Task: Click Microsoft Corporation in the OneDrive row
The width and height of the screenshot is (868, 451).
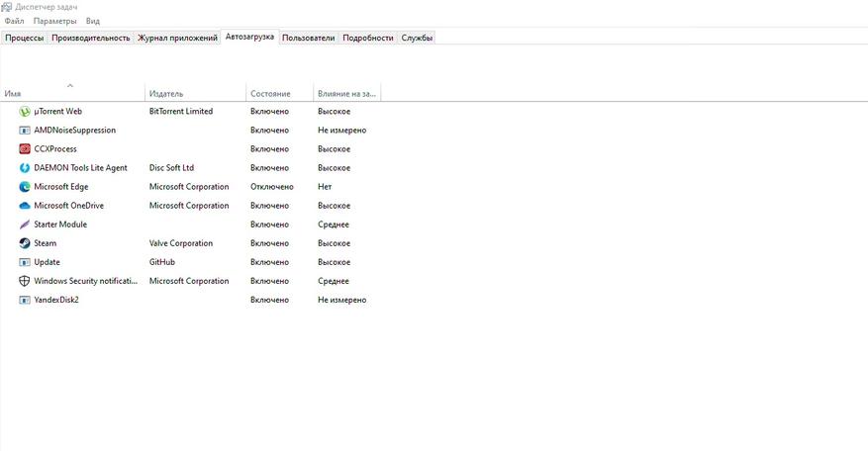Action: click(x=189, y=206)
